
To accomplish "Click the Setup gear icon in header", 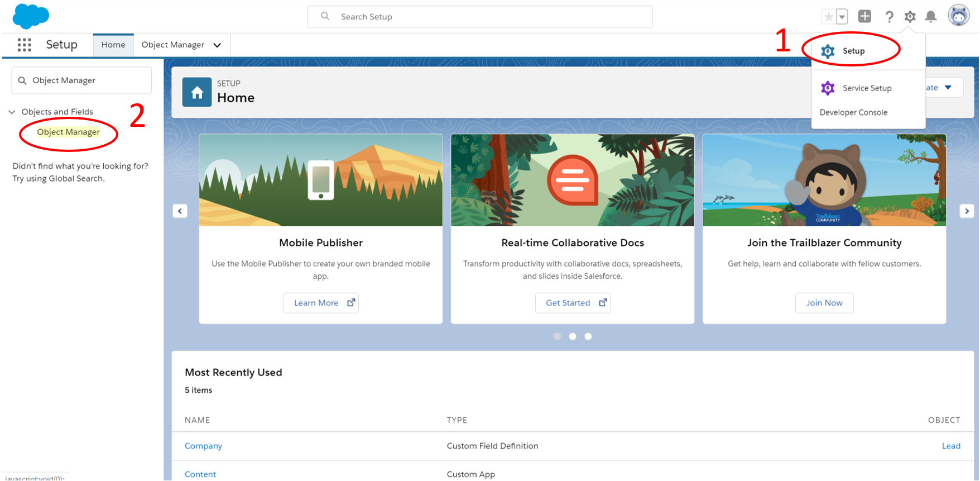I will 910,17.
